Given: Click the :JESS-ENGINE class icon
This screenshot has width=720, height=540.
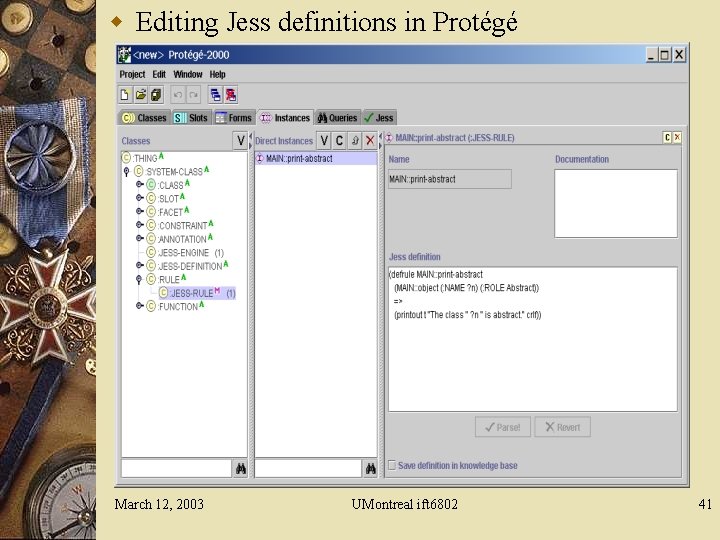Looking at the screenshot, I should tap(151, 253).
